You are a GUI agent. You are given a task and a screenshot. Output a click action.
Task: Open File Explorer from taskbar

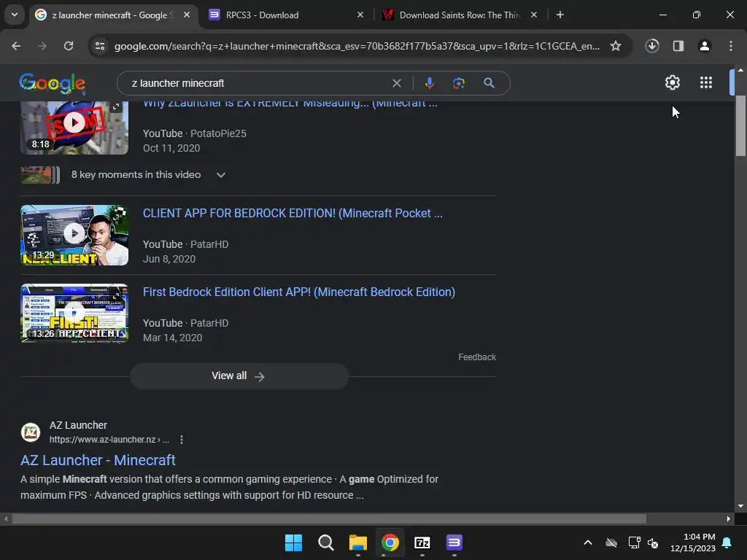(357, 542)
